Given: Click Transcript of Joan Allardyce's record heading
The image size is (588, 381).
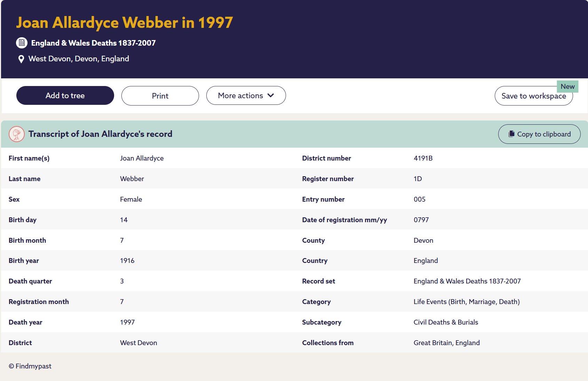Looking at the screenshot, I should coord(100,134).
